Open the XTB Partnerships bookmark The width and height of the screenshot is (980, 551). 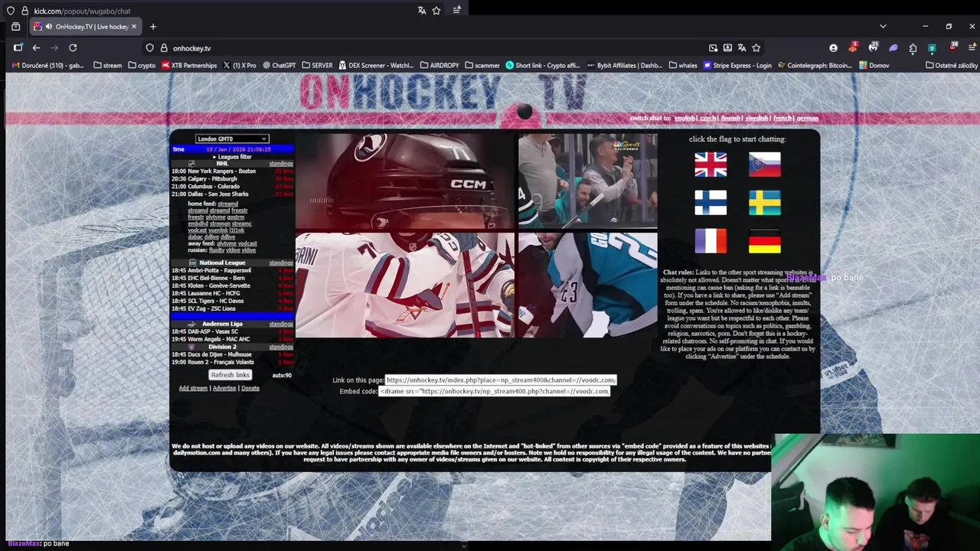point(189,65)
